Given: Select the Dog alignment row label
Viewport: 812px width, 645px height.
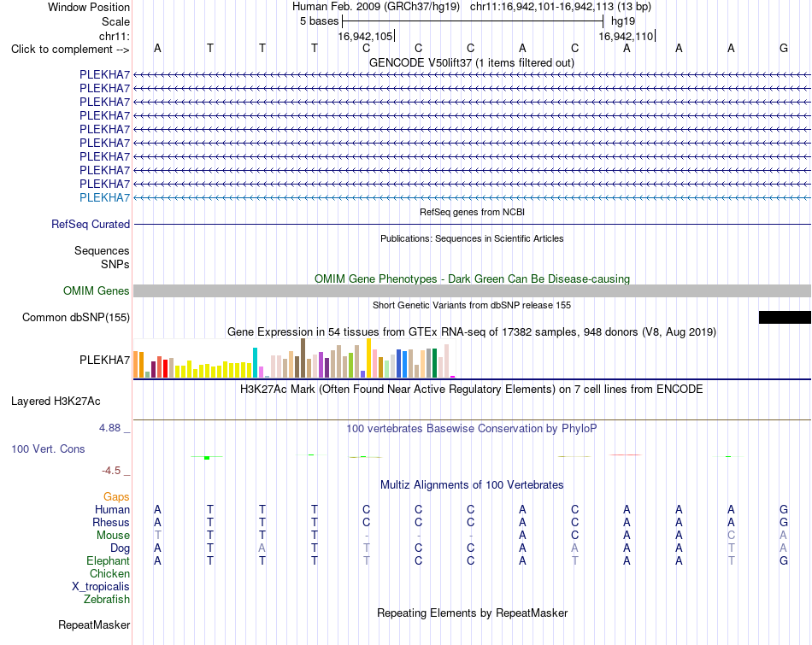Looking at the screenshot, I should pos(120,548).
